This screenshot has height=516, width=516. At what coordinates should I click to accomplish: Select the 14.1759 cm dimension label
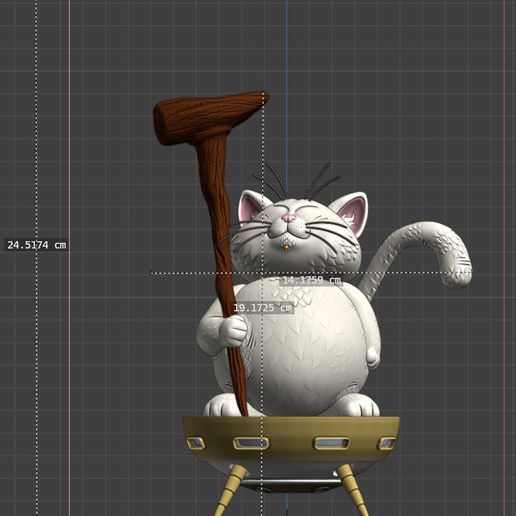click(x=311, y=280)
